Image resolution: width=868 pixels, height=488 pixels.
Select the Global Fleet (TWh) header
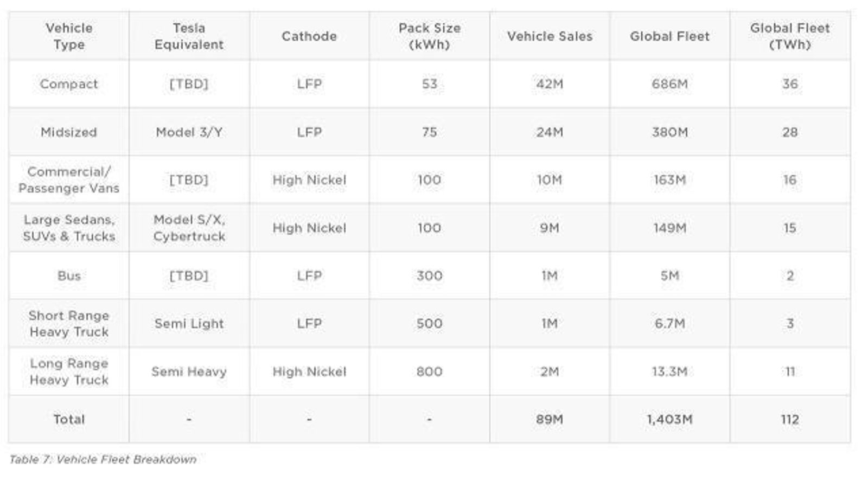789,36
